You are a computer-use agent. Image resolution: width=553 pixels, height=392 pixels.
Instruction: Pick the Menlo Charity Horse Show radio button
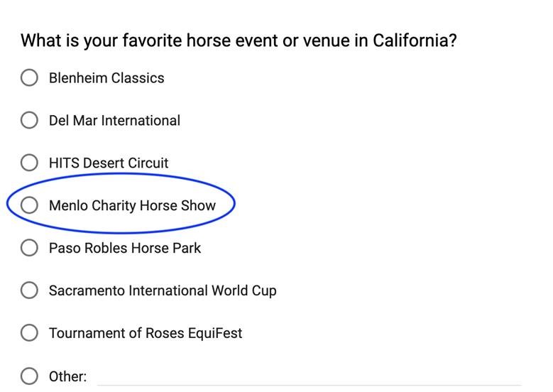(29, 206)
